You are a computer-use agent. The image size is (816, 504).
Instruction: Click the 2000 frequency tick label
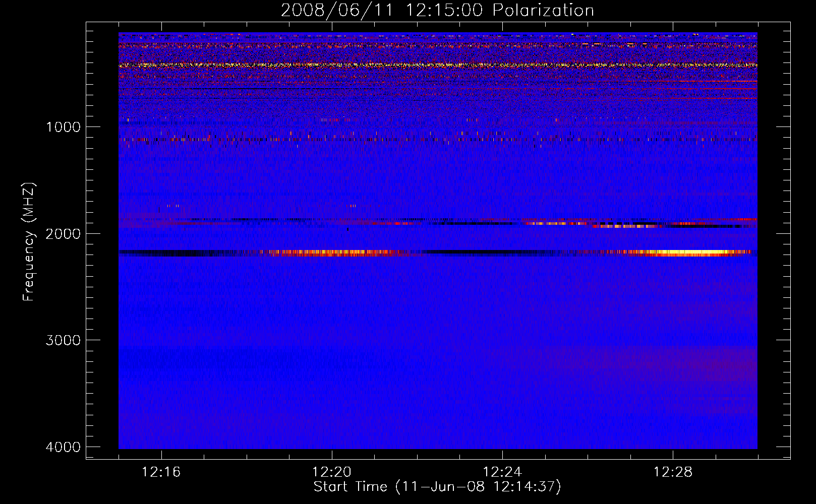(x=63, y=233)
